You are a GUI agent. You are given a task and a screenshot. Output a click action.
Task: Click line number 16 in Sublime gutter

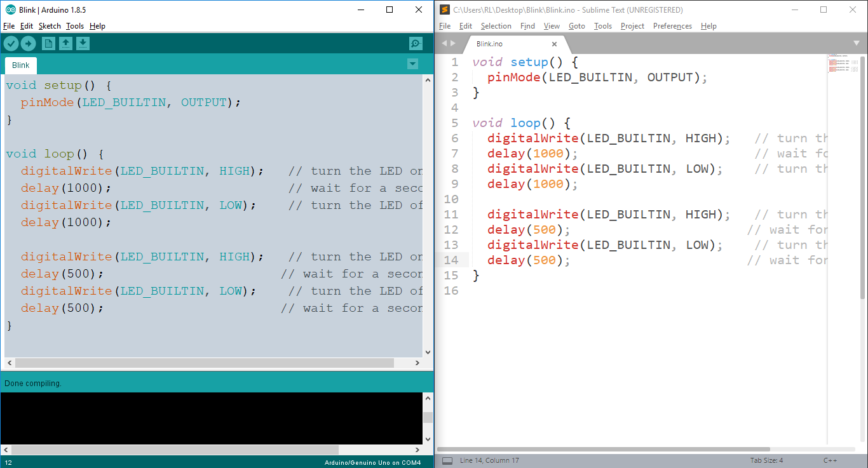point(451,291)
